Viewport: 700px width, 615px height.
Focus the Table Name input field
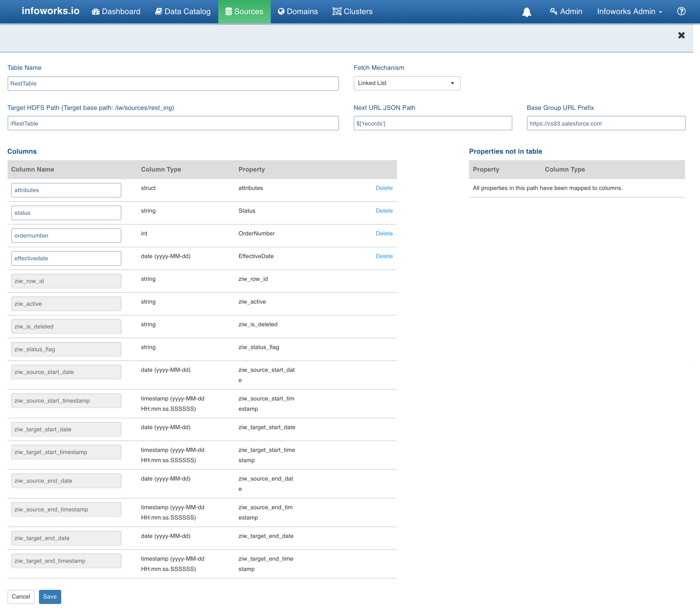tap(173, 84)
